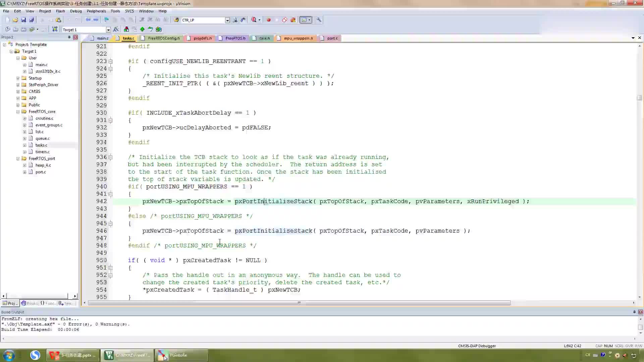Screen dimensions: 644x362
Task: Open the File menu
Action: (x=6, y=11)
